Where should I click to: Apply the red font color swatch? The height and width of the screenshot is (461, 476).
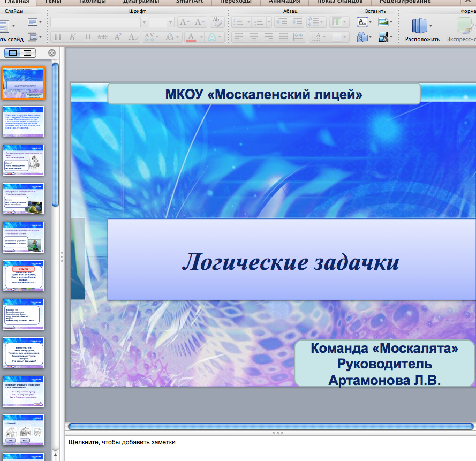(x=191, y=37)
